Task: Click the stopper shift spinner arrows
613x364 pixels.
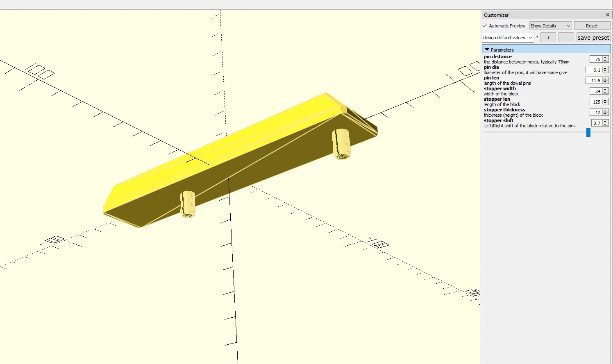Action: [x=605, y=123]
